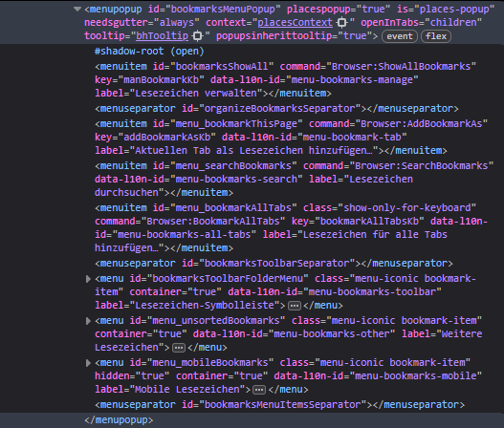Click openInTabs value "children"
Image resolution: width=504 pixels, height=428 pixels.
coord(453,23)
